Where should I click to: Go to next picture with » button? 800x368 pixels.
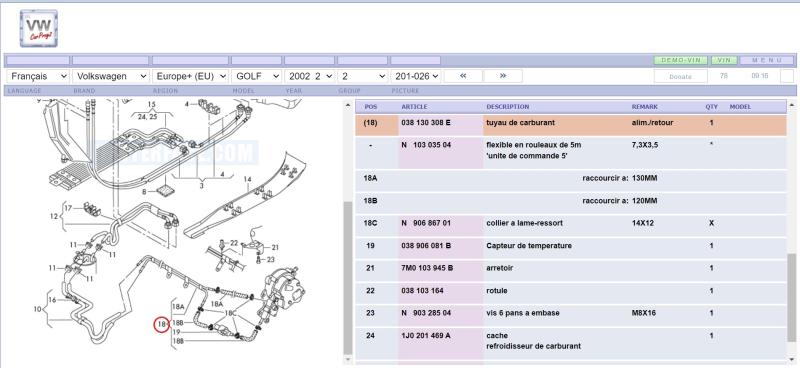[x=503, y=76]
